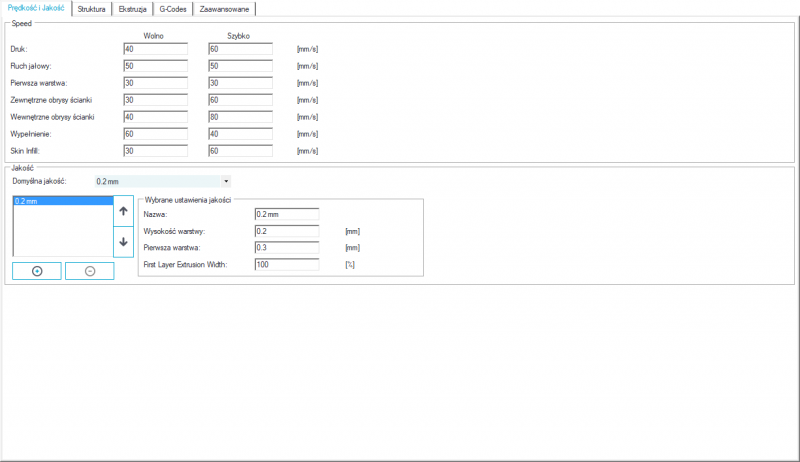Click First Layer Extrusion Width field
Image resolution: width=800 pixels, height=462 pixels.
tap(286, 265)
